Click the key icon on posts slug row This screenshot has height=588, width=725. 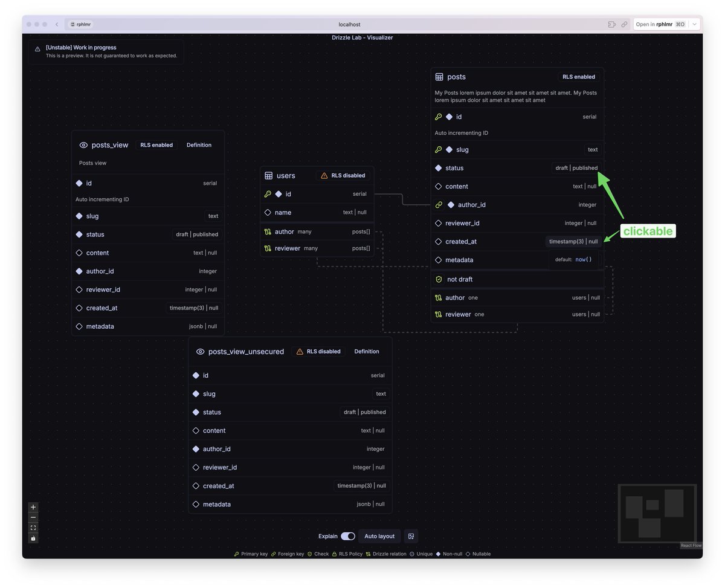click(439, 150)
